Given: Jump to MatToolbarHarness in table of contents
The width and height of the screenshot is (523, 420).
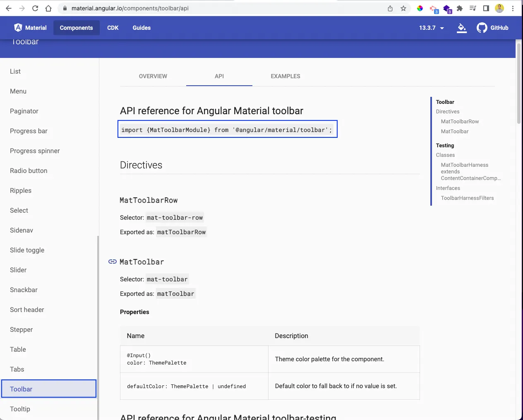Looking at the screenshot, I should pyautogui.click(x=471, y=171).
